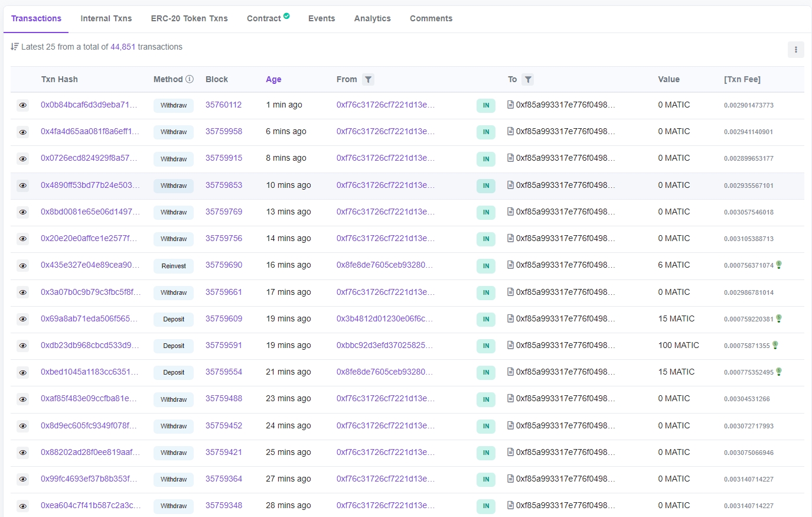812x517 pixels.
Task: Open transaction hash 0x435e327e04e89cea90
Action: pos(90,265)
